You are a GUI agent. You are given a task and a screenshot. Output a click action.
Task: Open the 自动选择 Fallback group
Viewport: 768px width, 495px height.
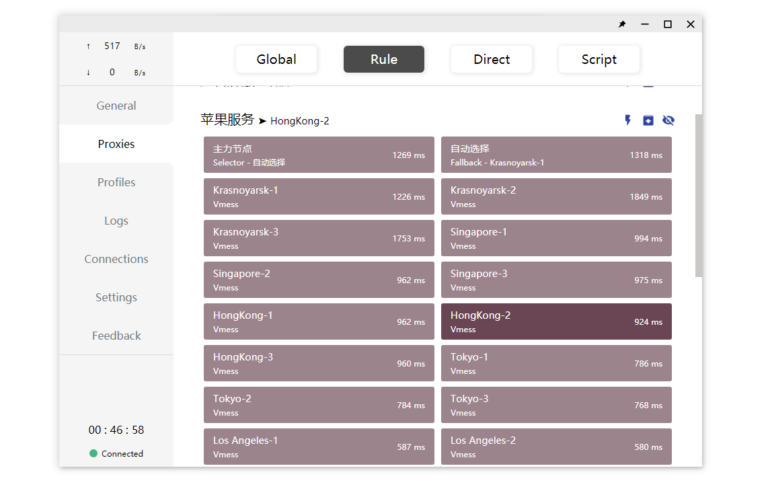(556, 155)
